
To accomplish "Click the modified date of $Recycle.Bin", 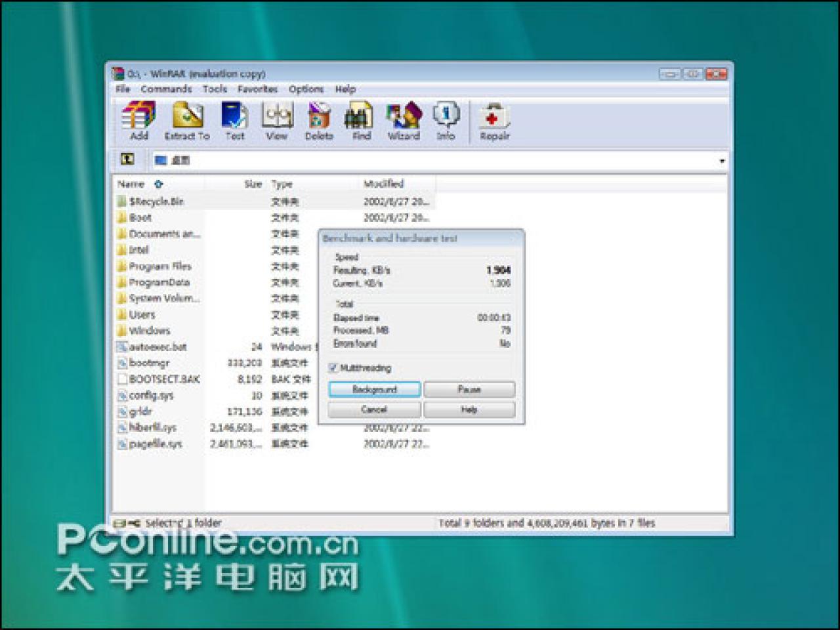I will 396,201.
